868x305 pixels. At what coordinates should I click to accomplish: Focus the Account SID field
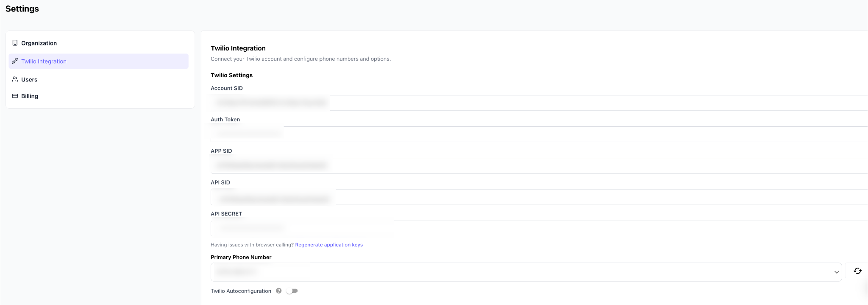pos(539,103)
